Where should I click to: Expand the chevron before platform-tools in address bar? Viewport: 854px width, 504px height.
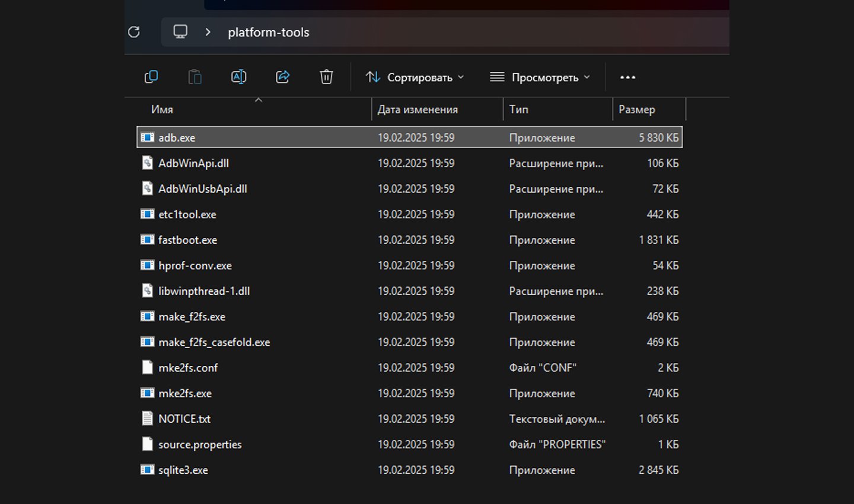click(208, 32)
